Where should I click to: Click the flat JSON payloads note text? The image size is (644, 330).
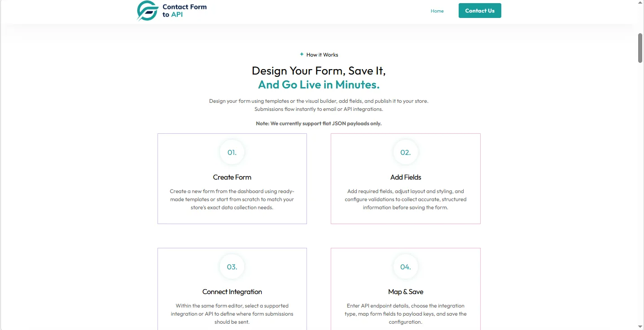[319, 123]
